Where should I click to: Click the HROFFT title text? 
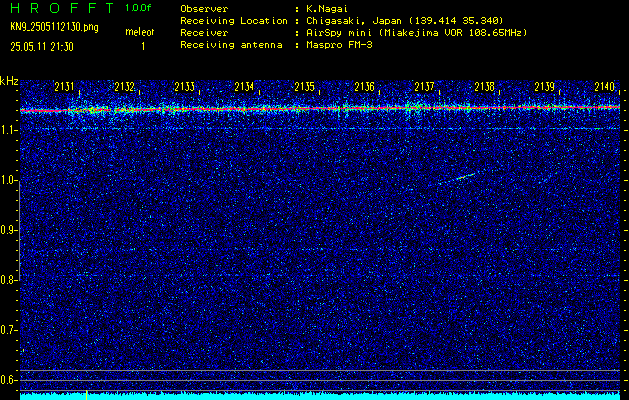(63, 8)
